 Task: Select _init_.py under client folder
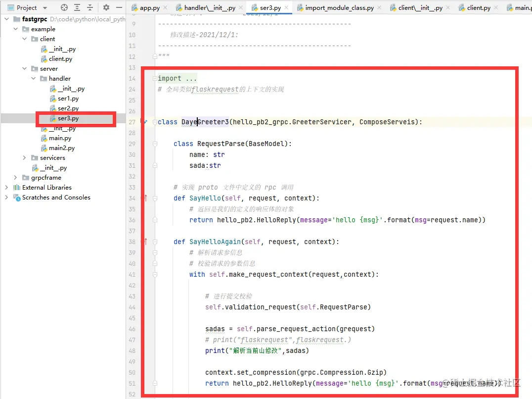click(x=62, y=49)
